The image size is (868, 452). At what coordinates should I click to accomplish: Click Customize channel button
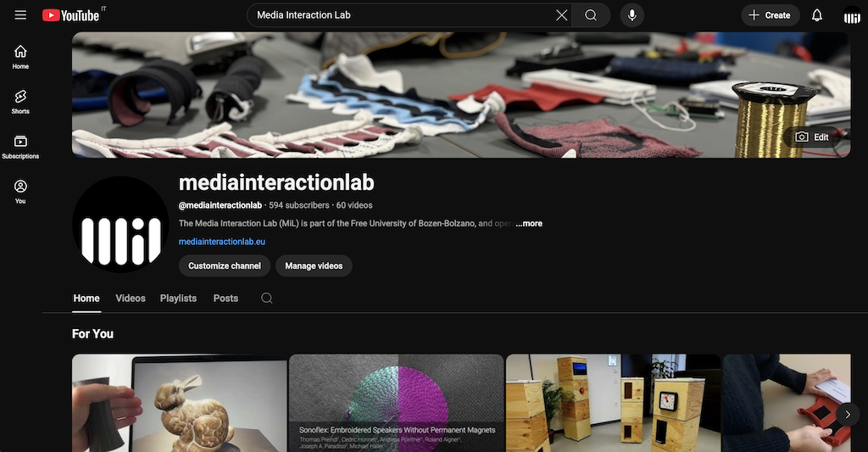click(224, 266)
